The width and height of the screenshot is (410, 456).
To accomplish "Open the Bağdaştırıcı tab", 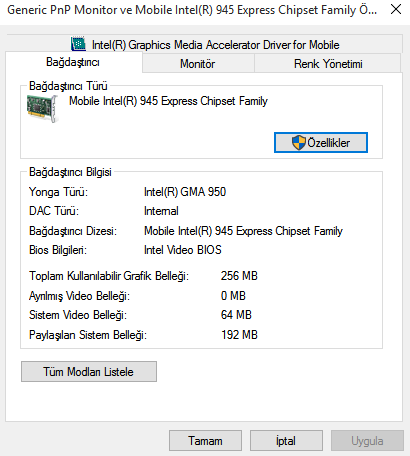I will 73,62.
